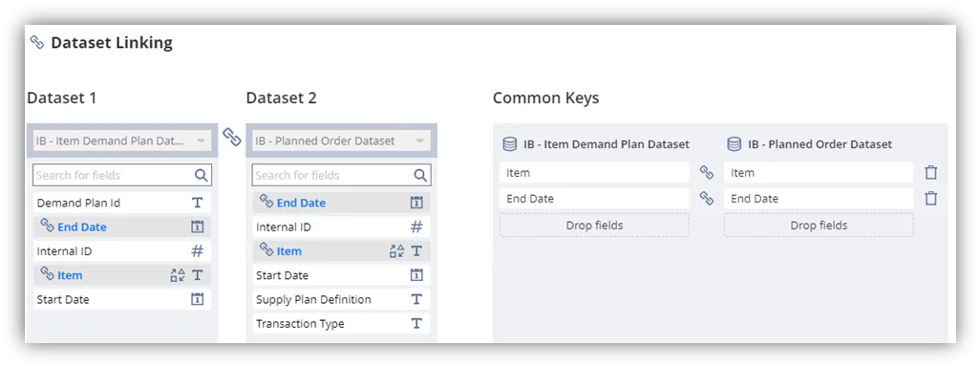Open the IB - Planned Order Dataset dropdown
This screenshot has height=367, width=980.
[x=341, y=140]
